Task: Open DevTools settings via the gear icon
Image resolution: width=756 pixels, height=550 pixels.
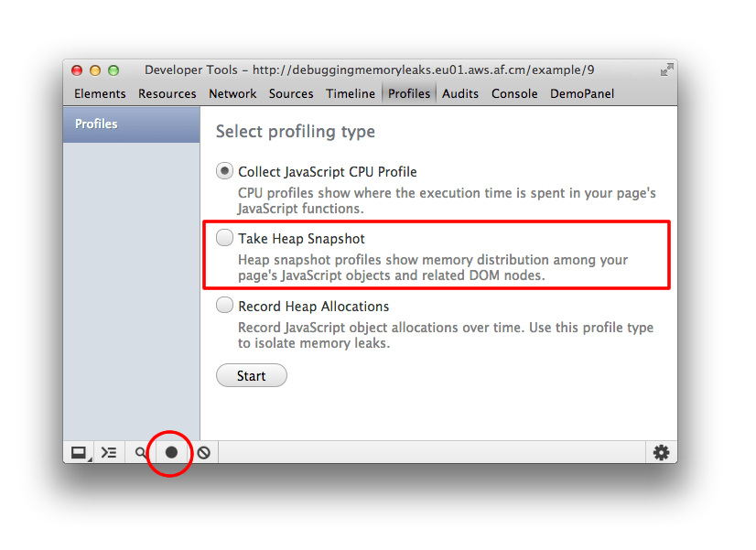Action: [661, 452]
